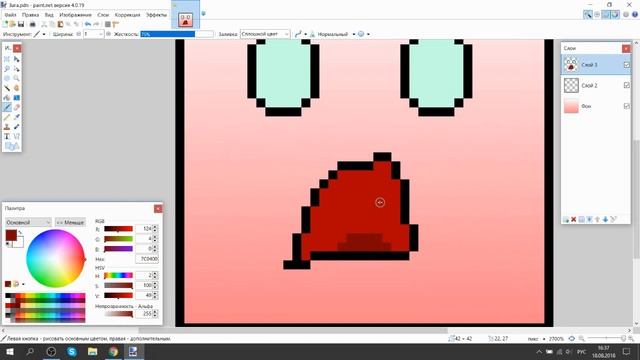Select the Clone Stamp tool
This screenshot has height=360, width=640.
(7, 127)
